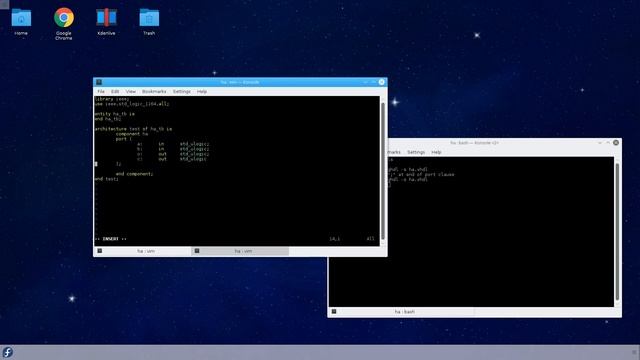The height and width of the screenshot is (360, 640).
Task: Open the Kdenlive desktop icon
Action: tap(106, 21)
